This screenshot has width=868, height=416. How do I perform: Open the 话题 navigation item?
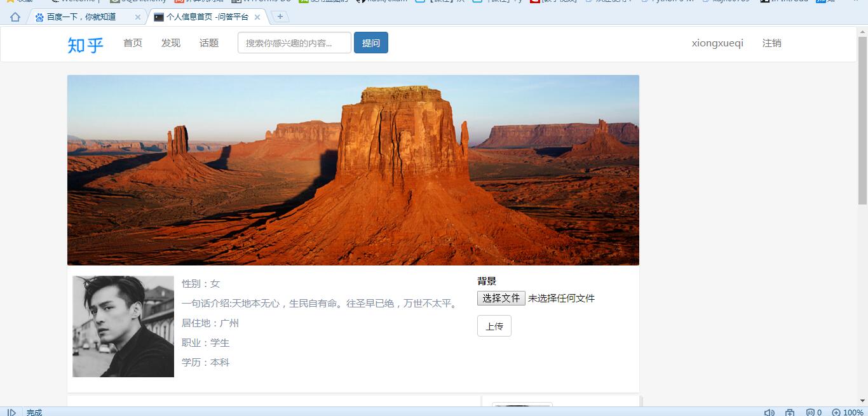point(209,43)
